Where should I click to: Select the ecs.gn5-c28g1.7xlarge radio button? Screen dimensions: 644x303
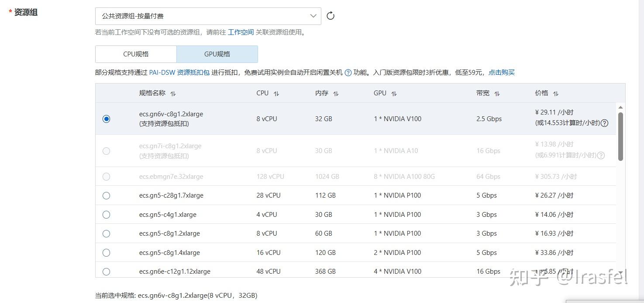(106, 195)
